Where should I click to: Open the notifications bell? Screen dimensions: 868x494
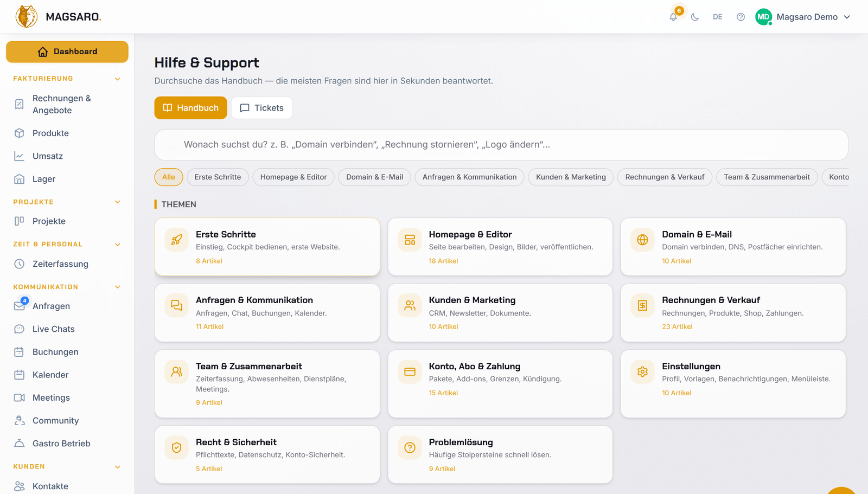(673, 17)
